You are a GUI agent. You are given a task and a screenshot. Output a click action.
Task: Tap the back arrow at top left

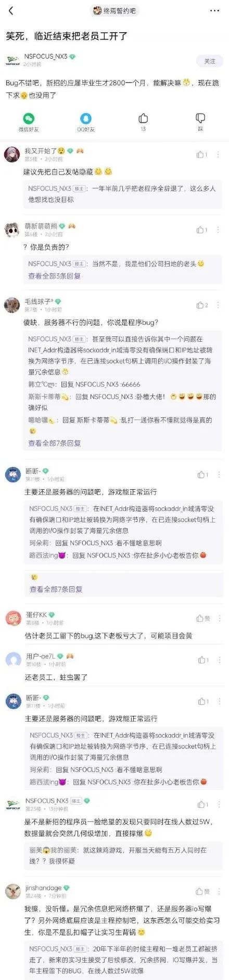(11, 10)
